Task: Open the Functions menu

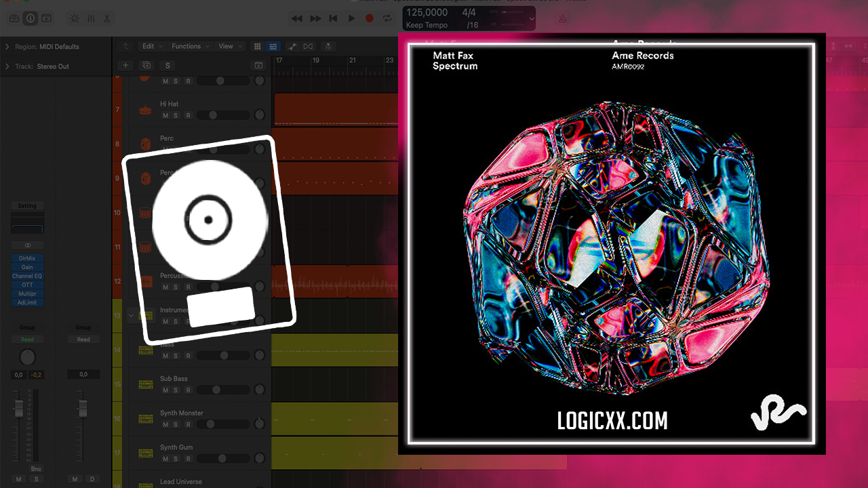Action: point(189,46)
